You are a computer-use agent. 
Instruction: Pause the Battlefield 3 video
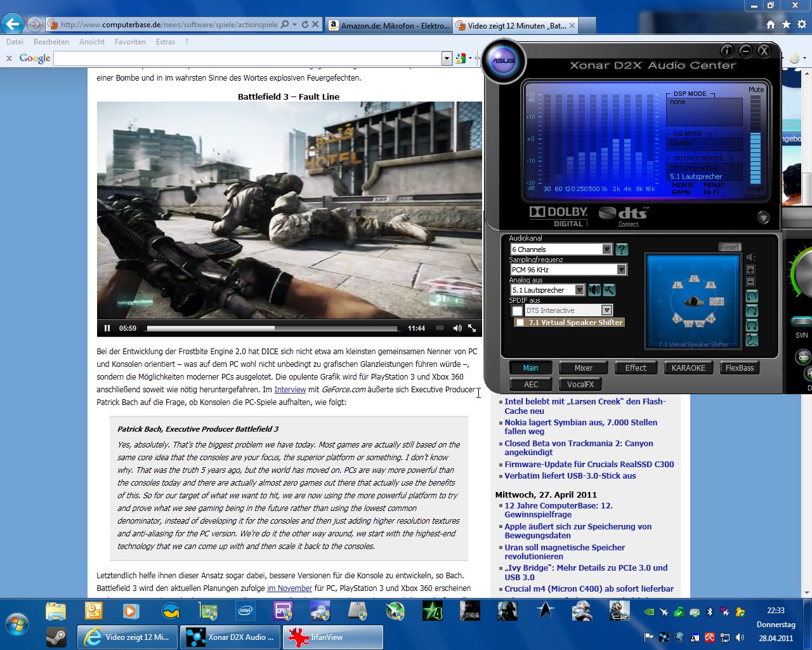point(107,328)
